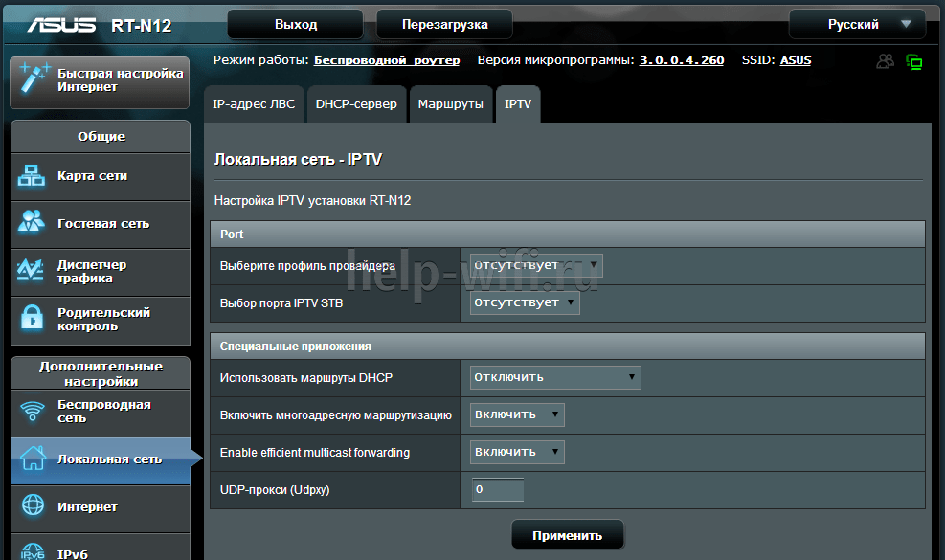Click the Parental Control lock icon
Screen dimensions: 945x560
click(x=33, y=319)
